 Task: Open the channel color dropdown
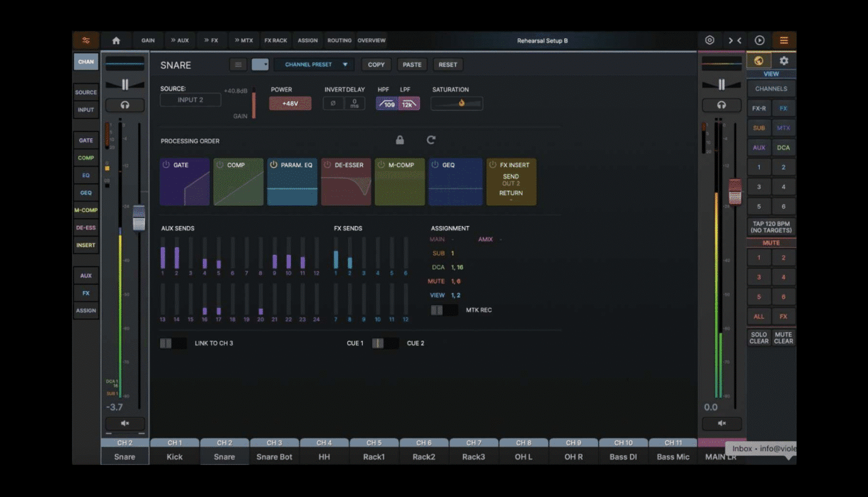260,65
